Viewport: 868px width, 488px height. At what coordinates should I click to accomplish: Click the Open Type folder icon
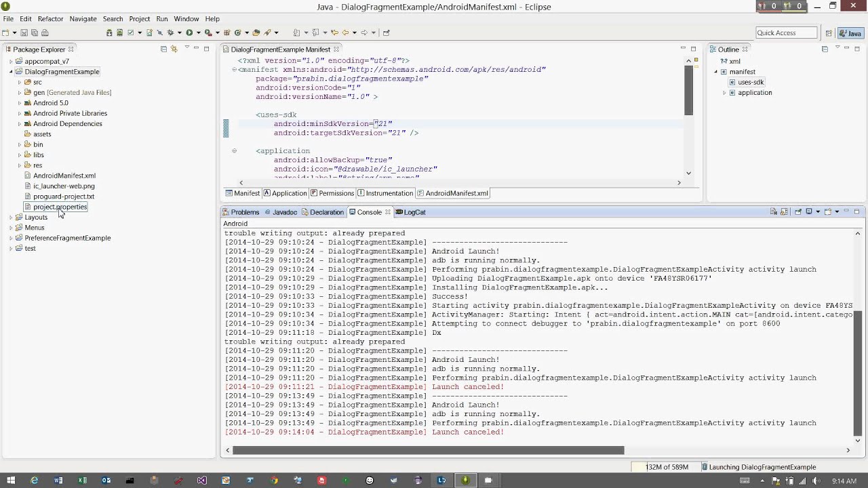point(256,33)
